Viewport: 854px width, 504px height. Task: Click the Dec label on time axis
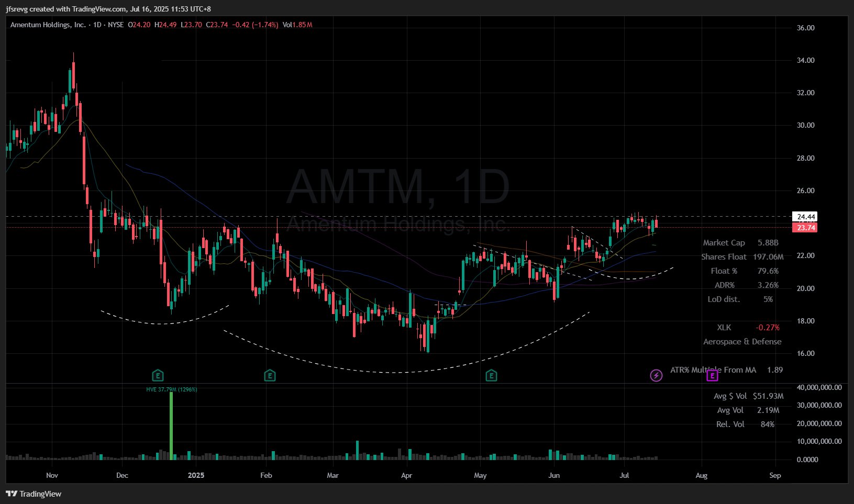tap(122, 475)
